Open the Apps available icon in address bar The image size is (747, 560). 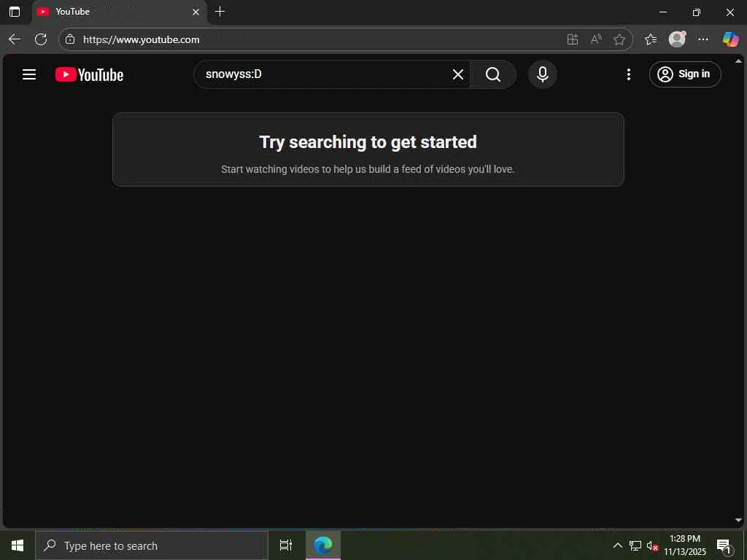(572, 39)
